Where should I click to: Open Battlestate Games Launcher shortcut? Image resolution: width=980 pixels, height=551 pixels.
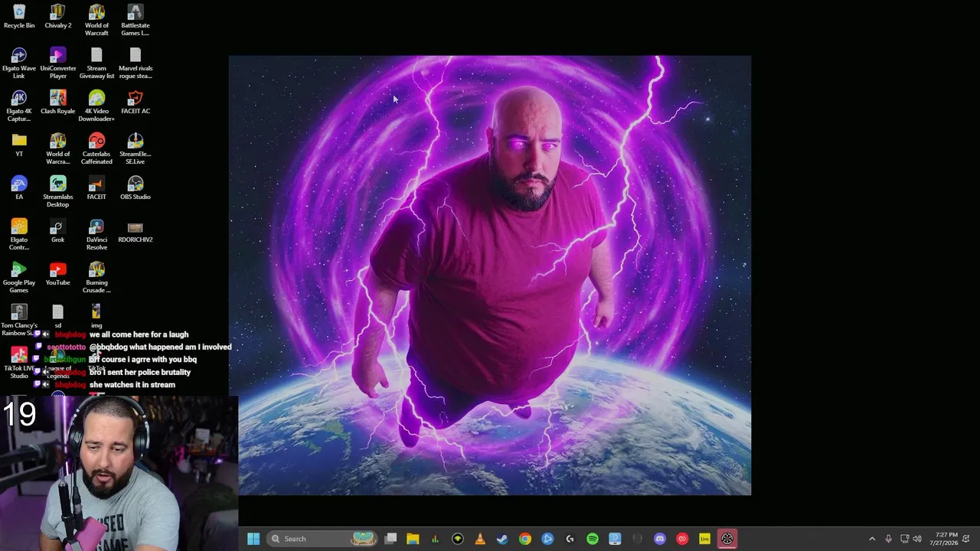pyautogui.click(x=136, y=20)
